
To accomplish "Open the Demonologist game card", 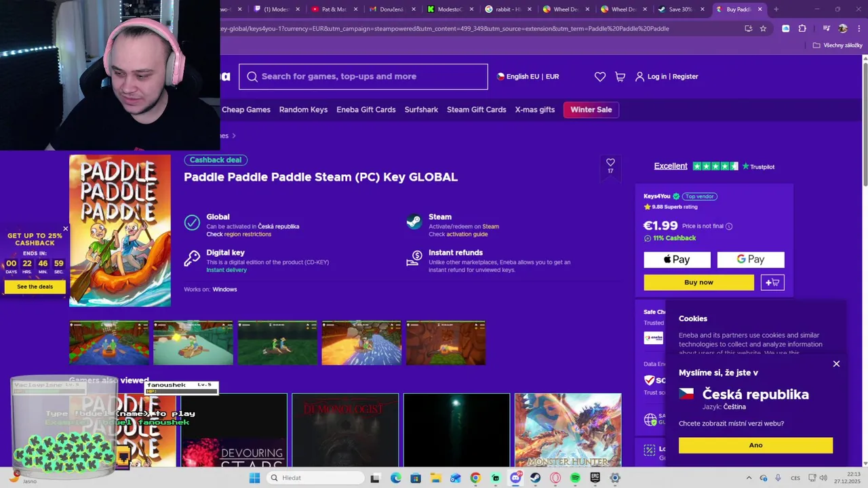I will [345, 430].
